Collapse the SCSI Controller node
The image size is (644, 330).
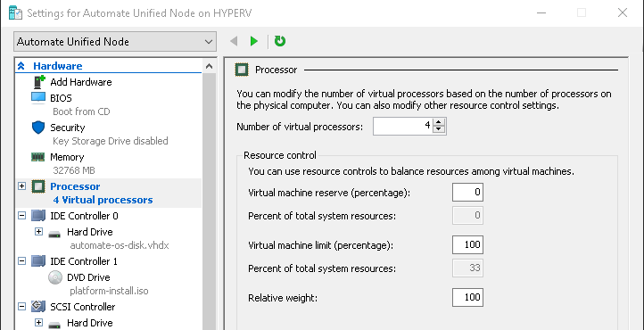(21, 307)
